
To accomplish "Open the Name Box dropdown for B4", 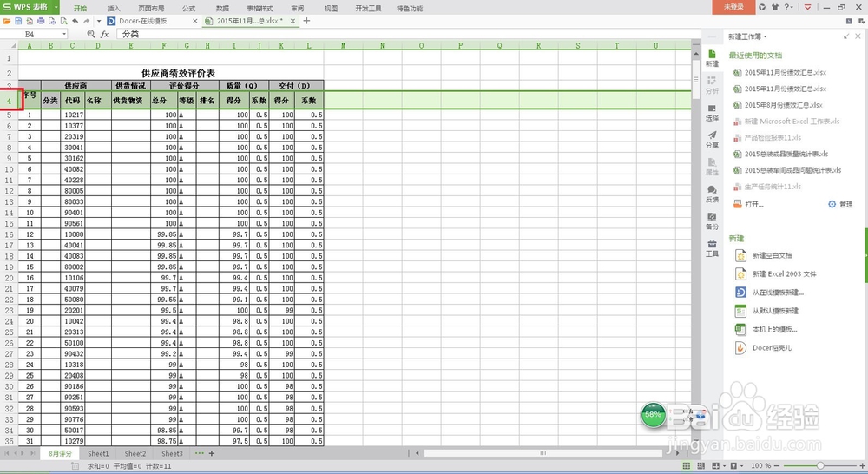I will [64, 35].
